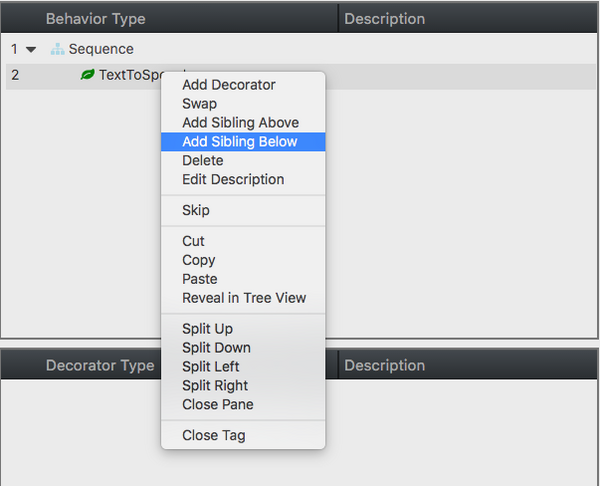Image resolution: width=600 pixels, height=486 pixels.
Task: Select the Sequence tree row
Action: click(x=101, y=49)
